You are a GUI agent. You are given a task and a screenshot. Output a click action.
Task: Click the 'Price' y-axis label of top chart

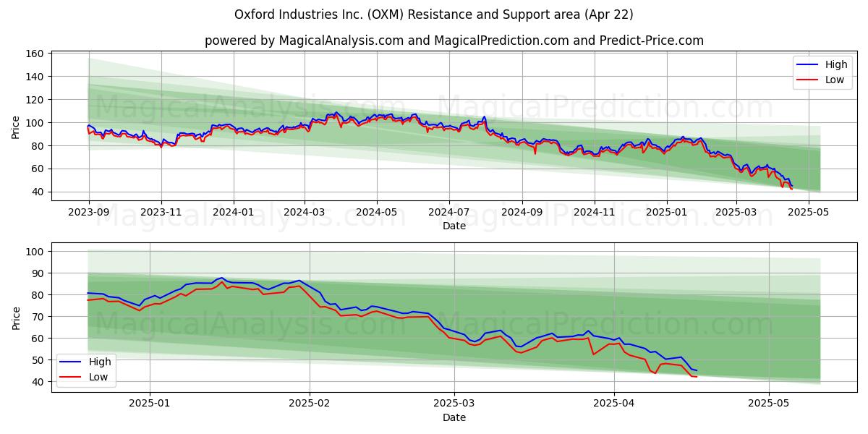click(x=16, y=126)
